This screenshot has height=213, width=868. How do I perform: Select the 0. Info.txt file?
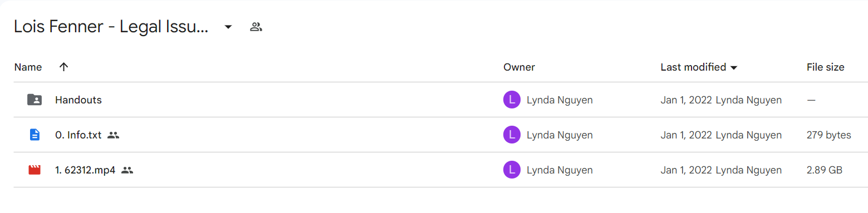point(78,135)
